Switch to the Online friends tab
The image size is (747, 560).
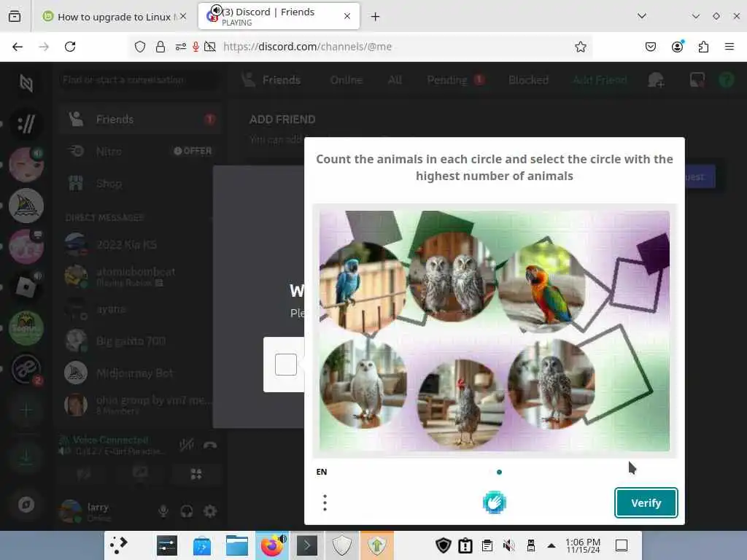point(347,80)
